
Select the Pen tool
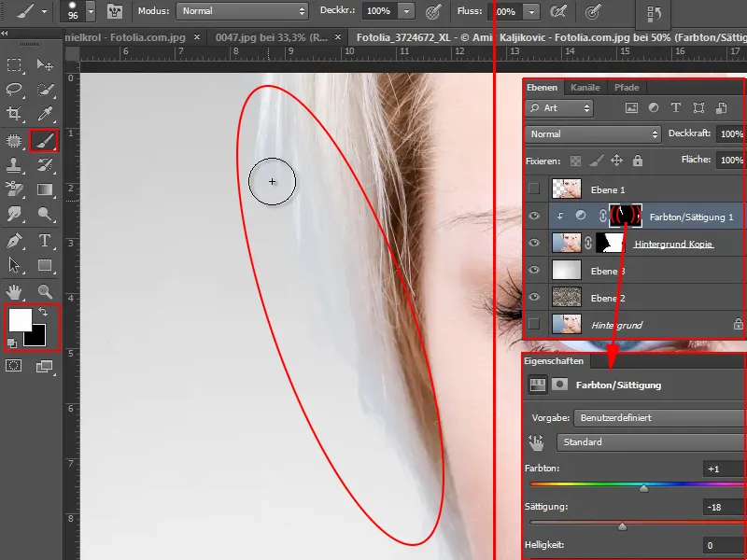[14, 241]
